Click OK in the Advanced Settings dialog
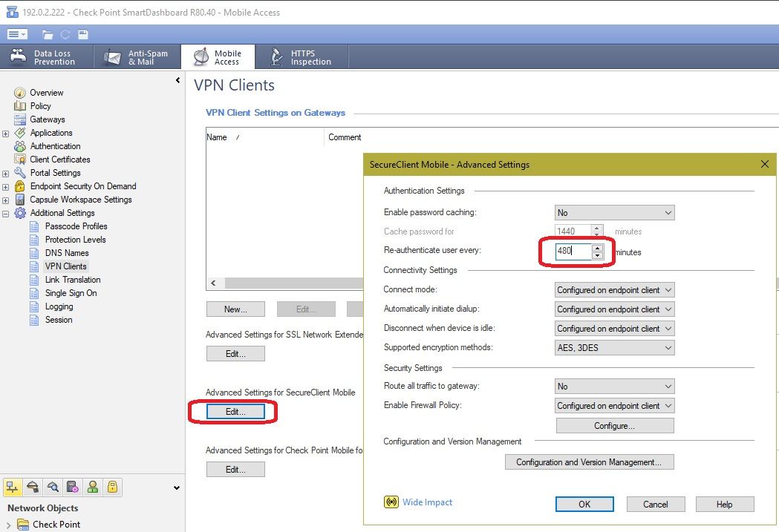The width and height of the screenshot is (779, 532). coord(584,505)
